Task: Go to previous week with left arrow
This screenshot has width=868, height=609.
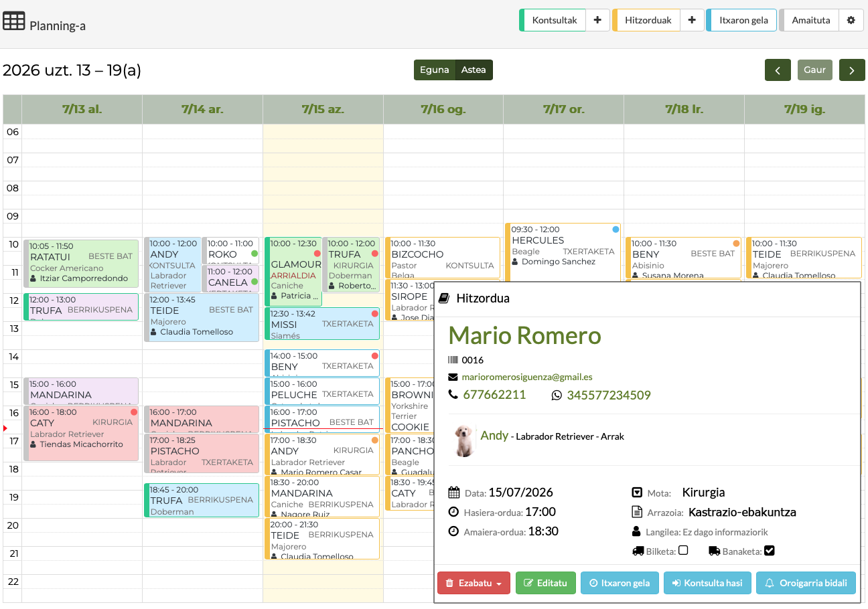Action: [x=778, y=70]
